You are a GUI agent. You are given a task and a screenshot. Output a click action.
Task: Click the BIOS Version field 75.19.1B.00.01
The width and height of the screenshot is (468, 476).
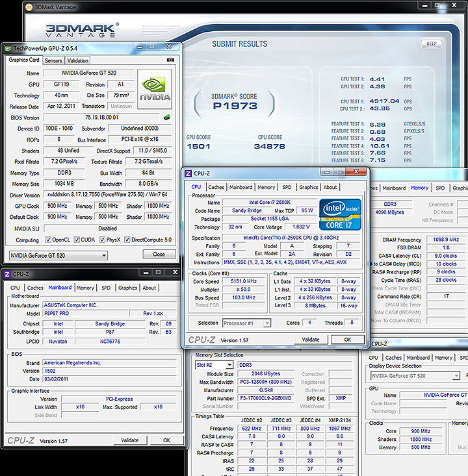click(101, 117)
